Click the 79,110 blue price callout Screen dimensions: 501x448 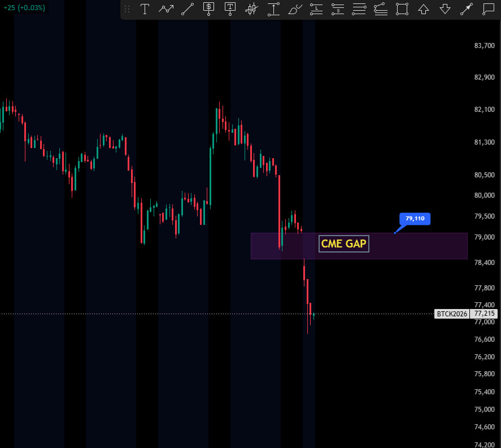click(x=415, y=219)
